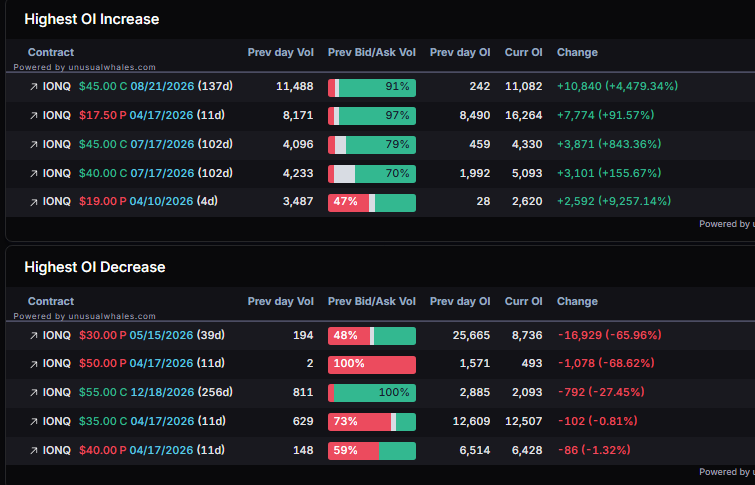Select the +3,101 (+155.67%) change value
The height and width of the screenshot is (485, 755).
(x=609, y=173)
